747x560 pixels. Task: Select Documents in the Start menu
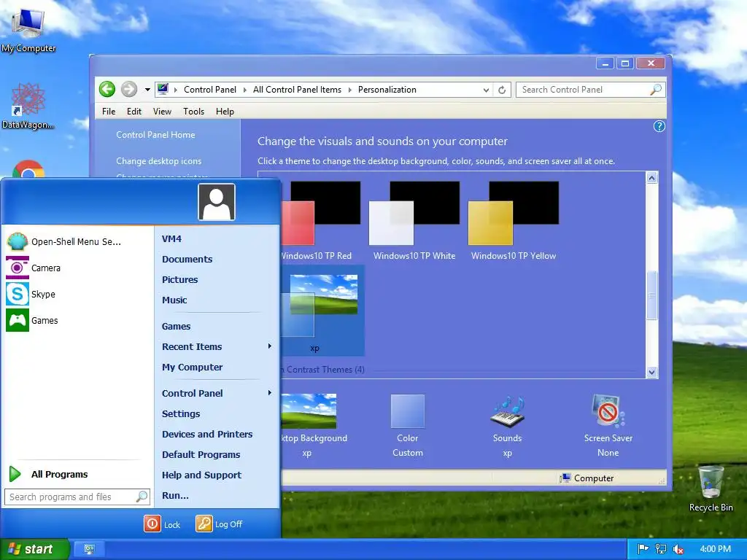pos(187,259)
